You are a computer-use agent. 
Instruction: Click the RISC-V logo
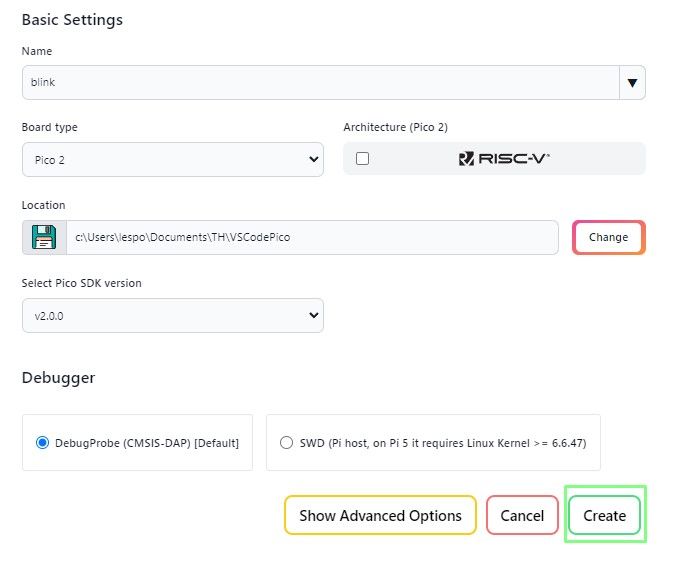coord(504,158)
